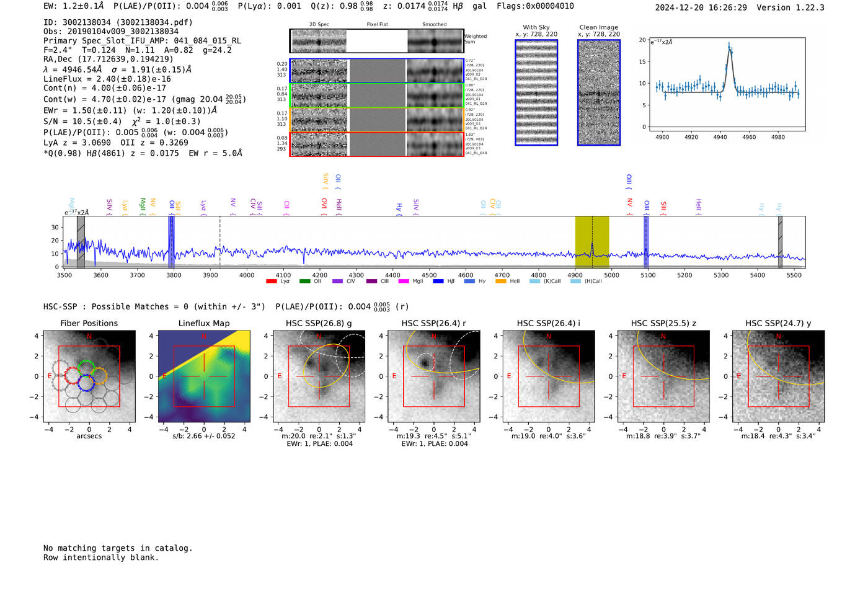Click the blue OIII band near 5100 Å
The width and height of the screenshot is (868, 591).
(x=646, y=242)
